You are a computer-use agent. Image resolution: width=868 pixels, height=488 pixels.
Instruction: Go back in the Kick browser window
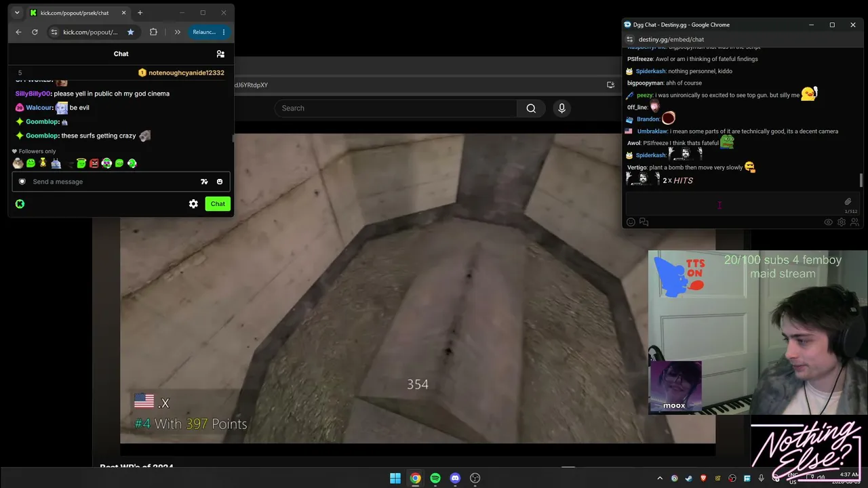point(18,32)
